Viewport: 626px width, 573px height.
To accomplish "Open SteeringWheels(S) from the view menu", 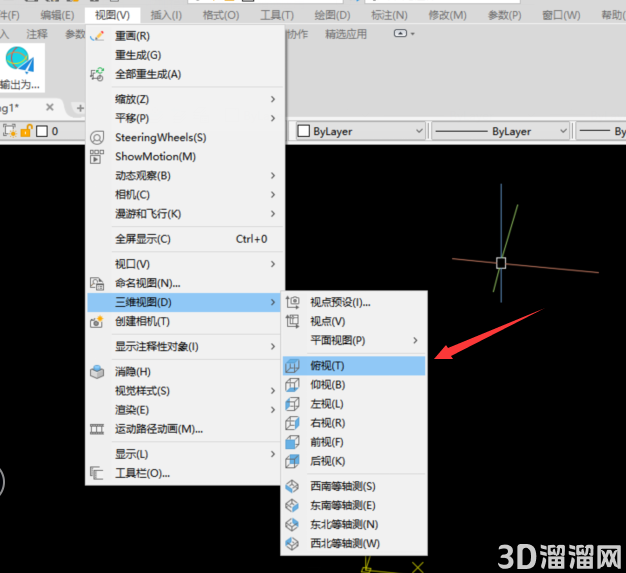I will pos(184,137).
